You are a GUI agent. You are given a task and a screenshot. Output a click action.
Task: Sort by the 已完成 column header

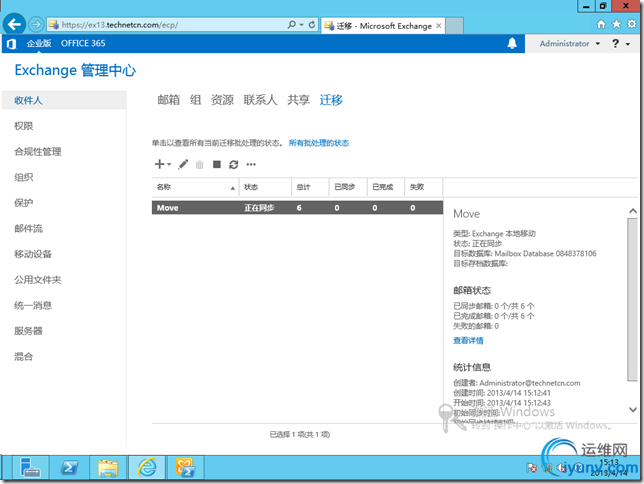tap(386, 187)
